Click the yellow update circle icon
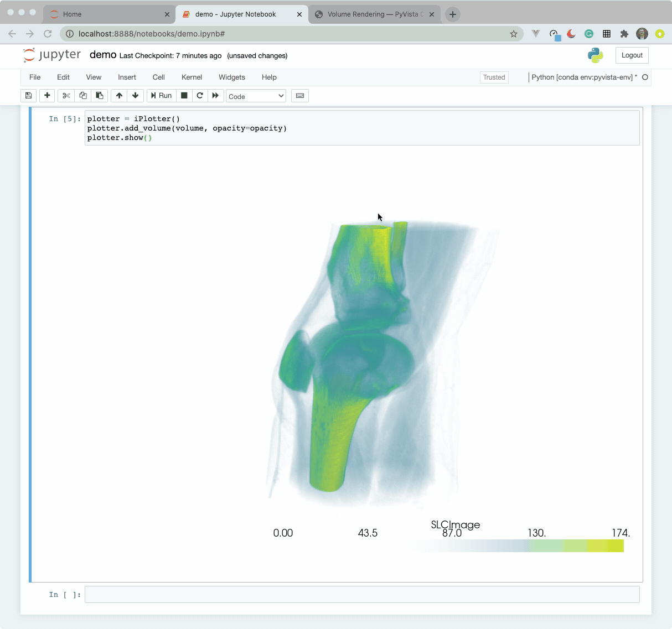Image resolution: width=672 pixels, height=629 pixels. click(x=660, y=34)
